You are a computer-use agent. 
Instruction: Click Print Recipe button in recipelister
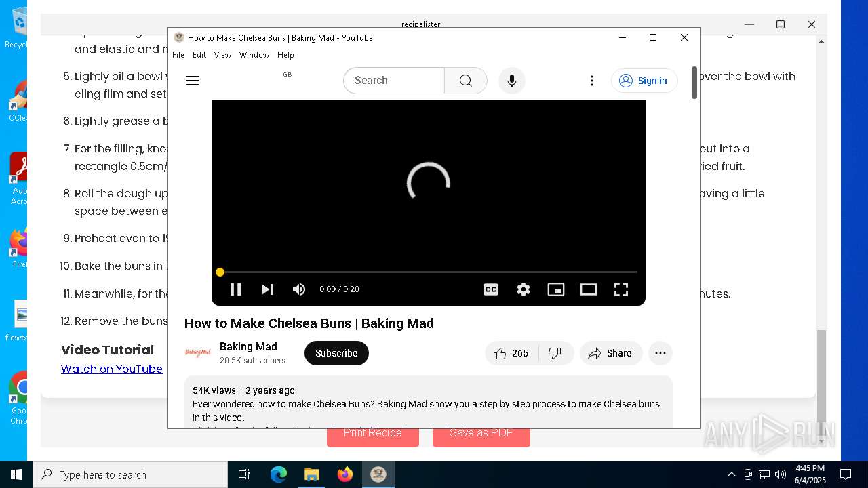372,433
